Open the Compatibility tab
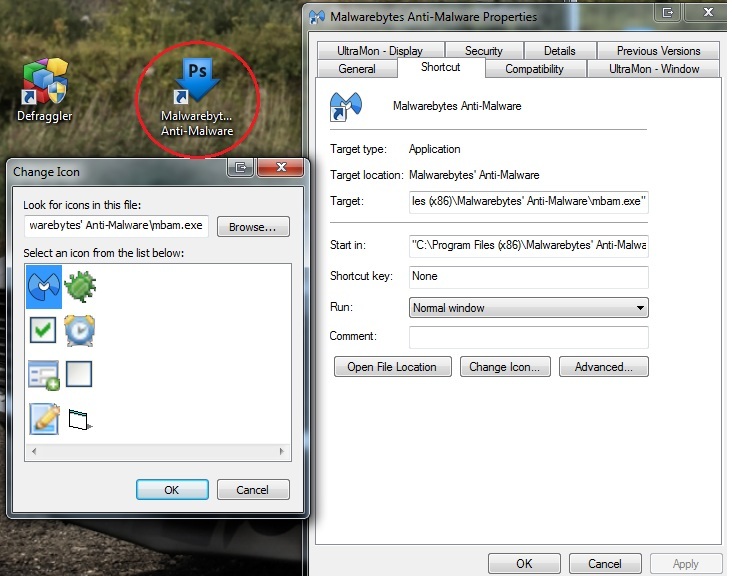The image size is (732, 576). 535,69
